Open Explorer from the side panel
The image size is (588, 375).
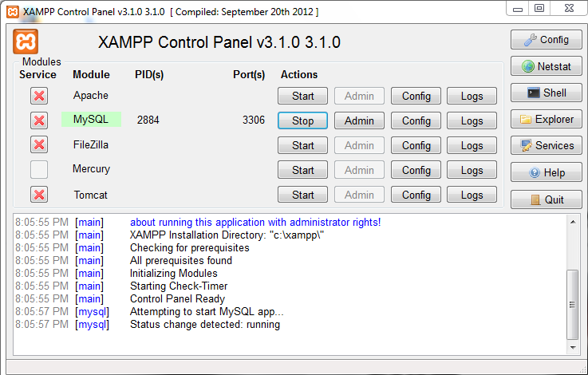[546, 119]
